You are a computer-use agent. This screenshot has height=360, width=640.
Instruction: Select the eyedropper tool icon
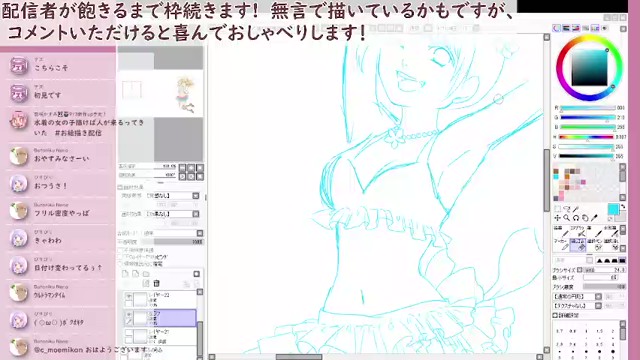point(595,218)
